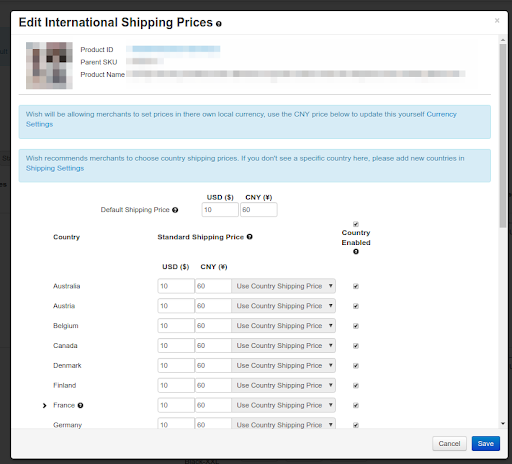Uncheck Country Enabled for Australia
This screenshot has height=464, width=512.
click(356, 286)
